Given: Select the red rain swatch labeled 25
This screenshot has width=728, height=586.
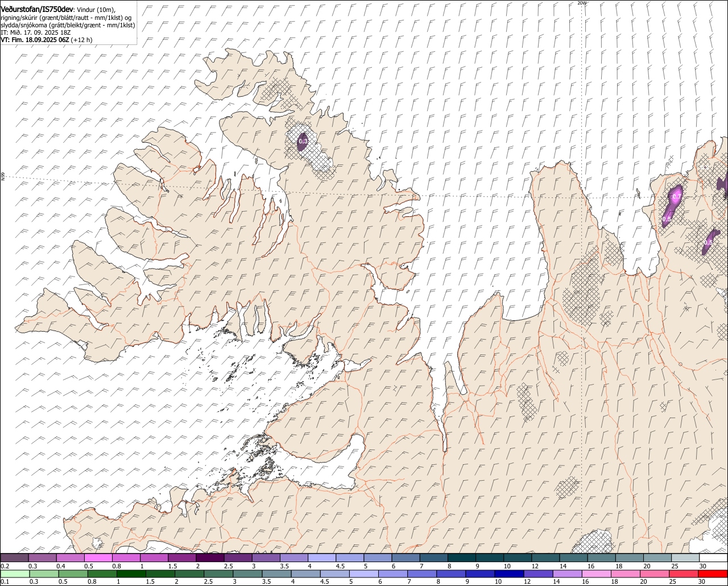Looking at the screenshot, I should 684,573.
